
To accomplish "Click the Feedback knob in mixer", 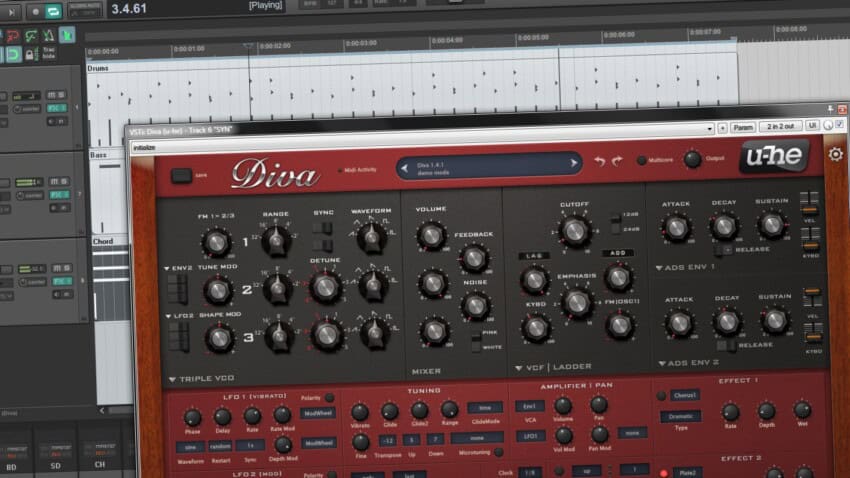I will click(x=474, y=259).
